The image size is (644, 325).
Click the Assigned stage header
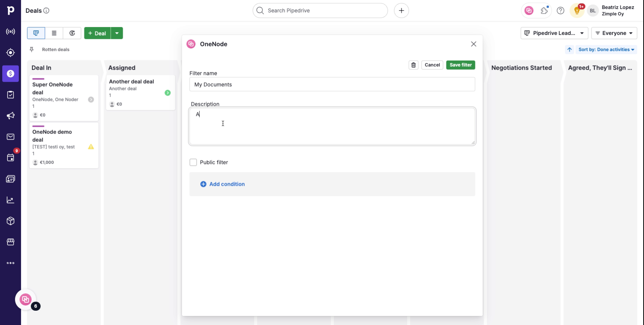tap(122, 68)
